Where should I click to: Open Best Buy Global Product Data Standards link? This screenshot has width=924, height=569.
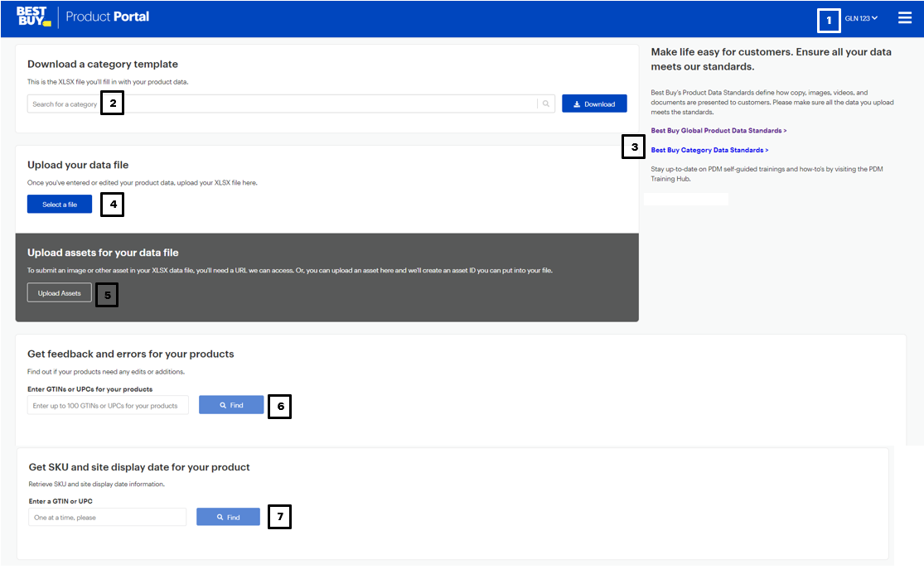(718, 131)
